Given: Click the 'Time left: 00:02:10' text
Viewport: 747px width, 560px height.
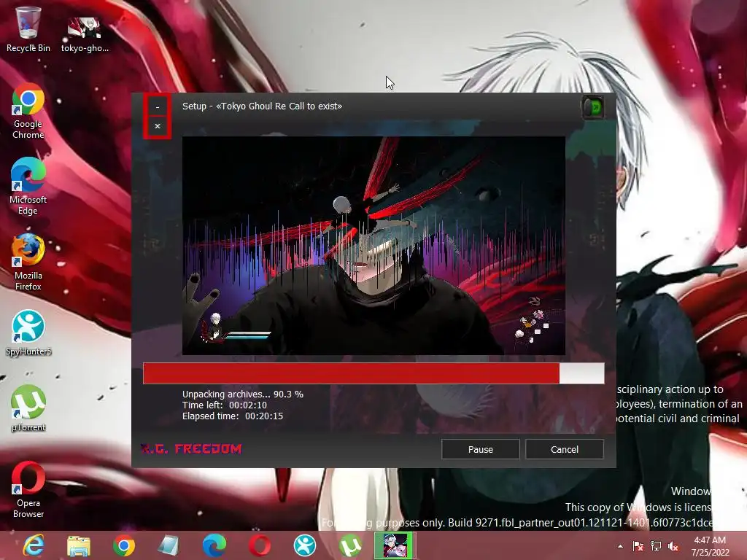Looking at the screenshot, I should point(225,405).
